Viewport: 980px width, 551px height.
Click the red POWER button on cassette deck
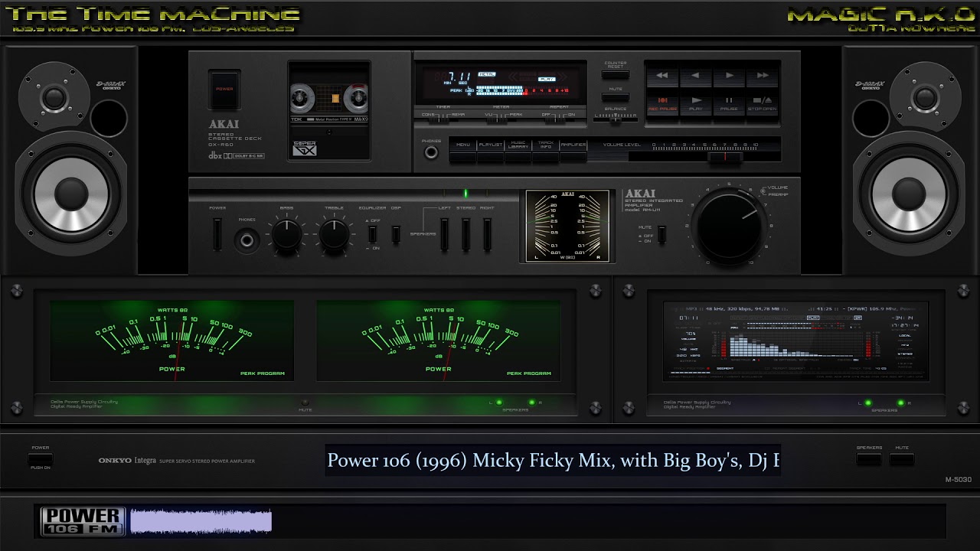point(224,89)
